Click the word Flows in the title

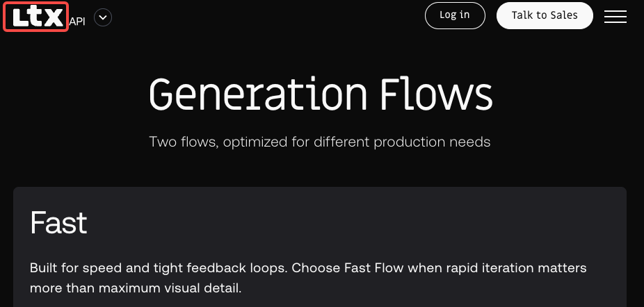[x=435, y=94]
